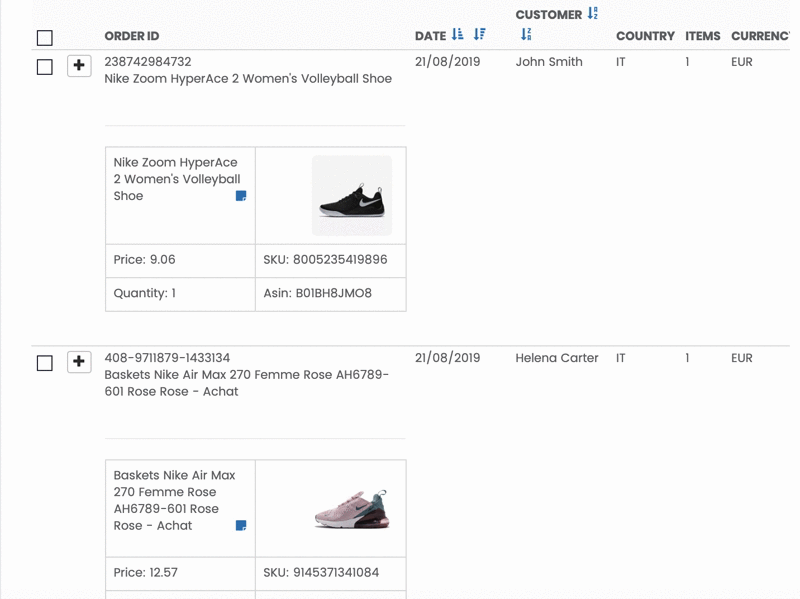
Task: Click order ID 238742984732 link
Action: (148, 62)
